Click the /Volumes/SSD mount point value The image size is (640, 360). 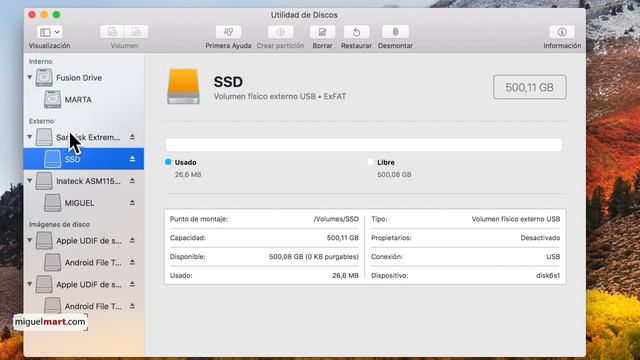(x=336, y=219)
